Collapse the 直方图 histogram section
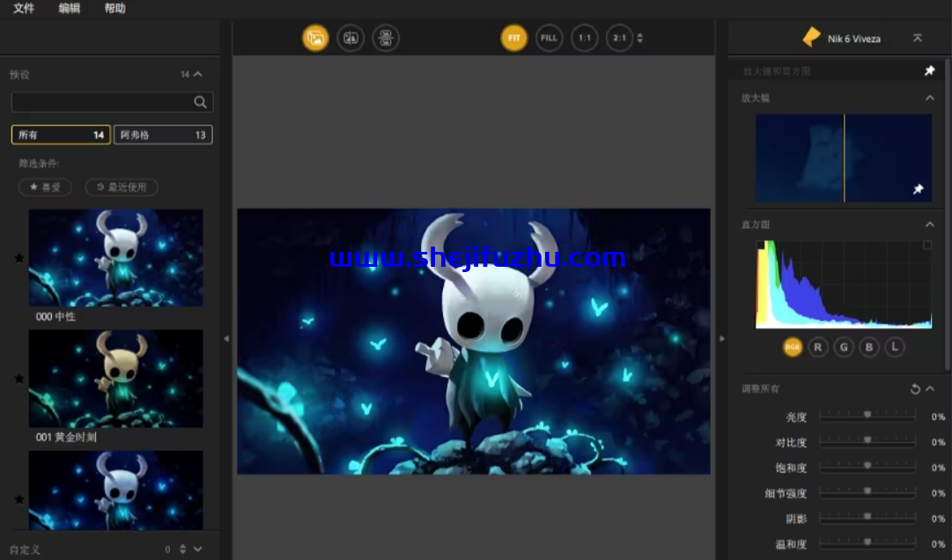952x560 pixels. tap(929, 225)
